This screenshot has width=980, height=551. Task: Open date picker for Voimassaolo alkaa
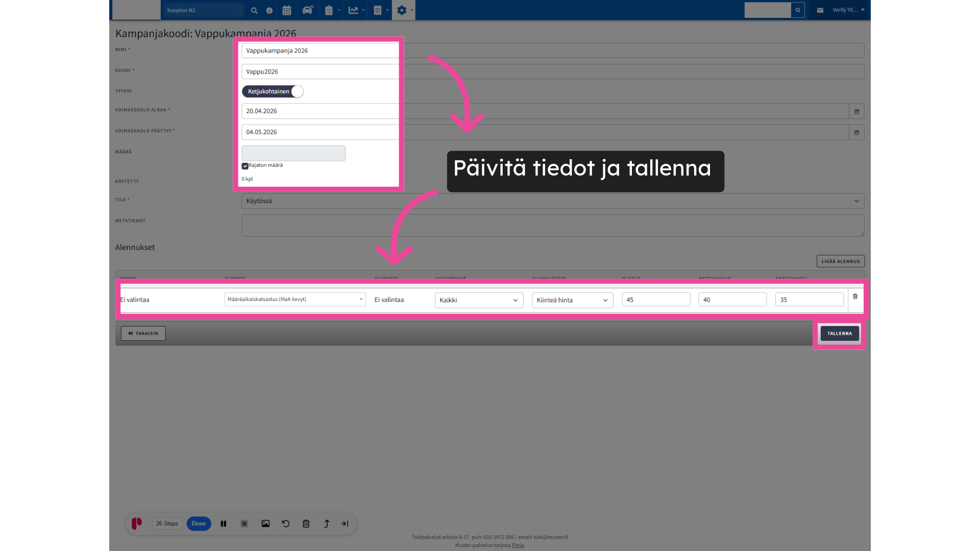click(856, 111)
